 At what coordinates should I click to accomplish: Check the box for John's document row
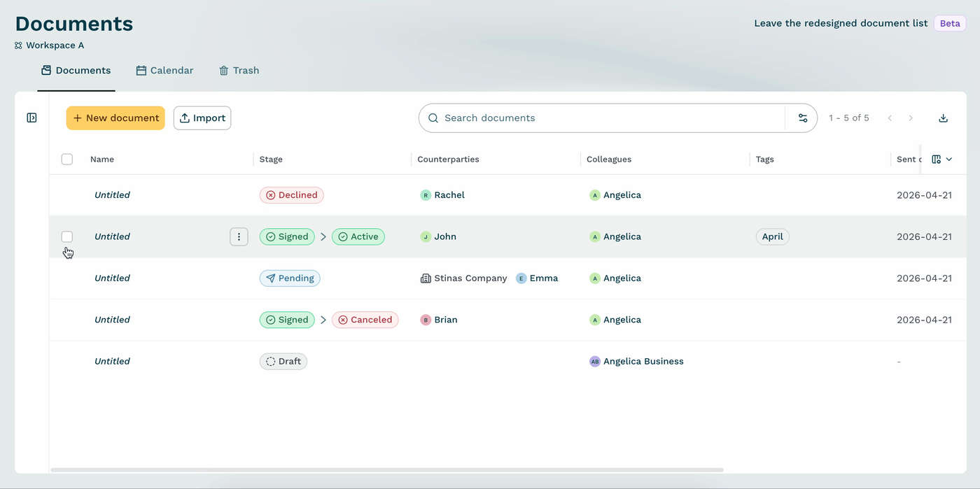(67, 236)
